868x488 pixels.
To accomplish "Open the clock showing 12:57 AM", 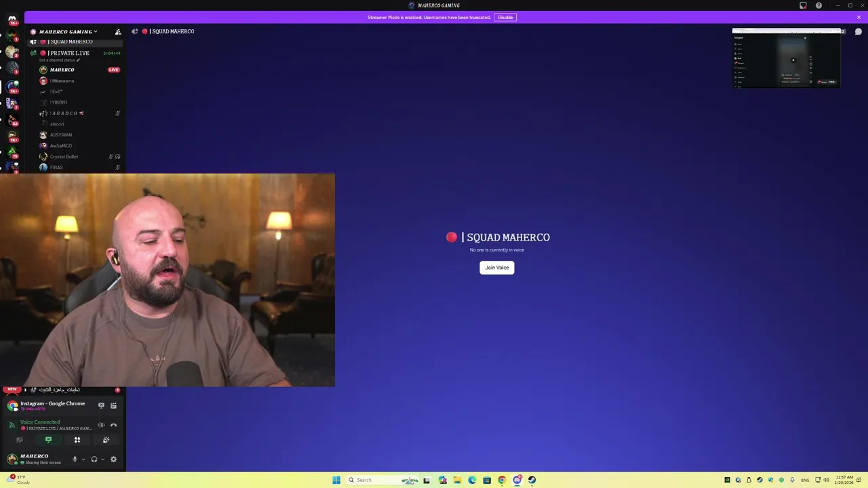I will pos(845,480).
